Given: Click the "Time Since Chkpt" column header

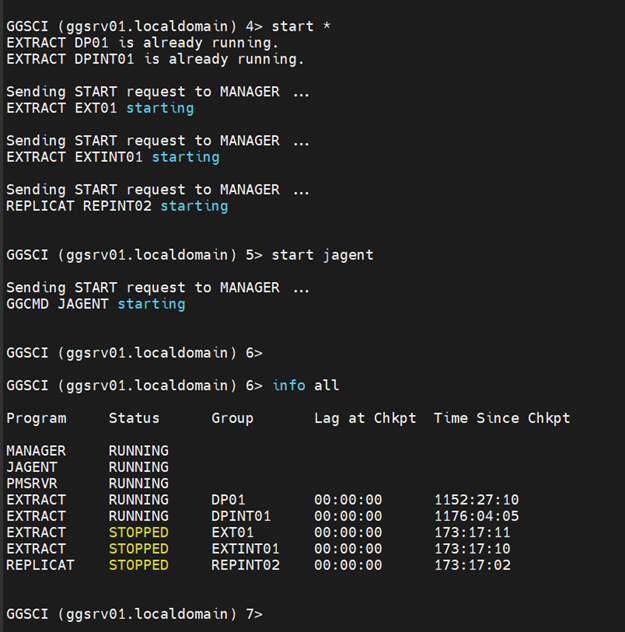Looking at the screenshot, I should coord(502,418).
